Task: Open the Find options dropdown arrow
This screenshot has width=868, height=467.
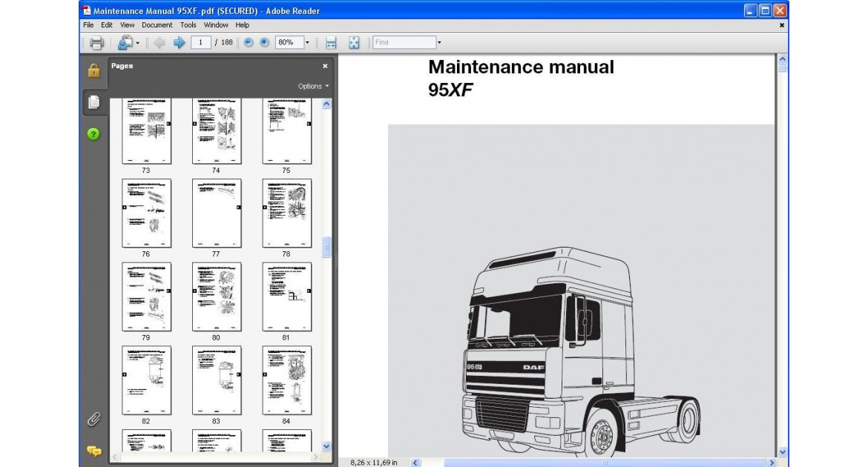Action: [x=439, y=42]
